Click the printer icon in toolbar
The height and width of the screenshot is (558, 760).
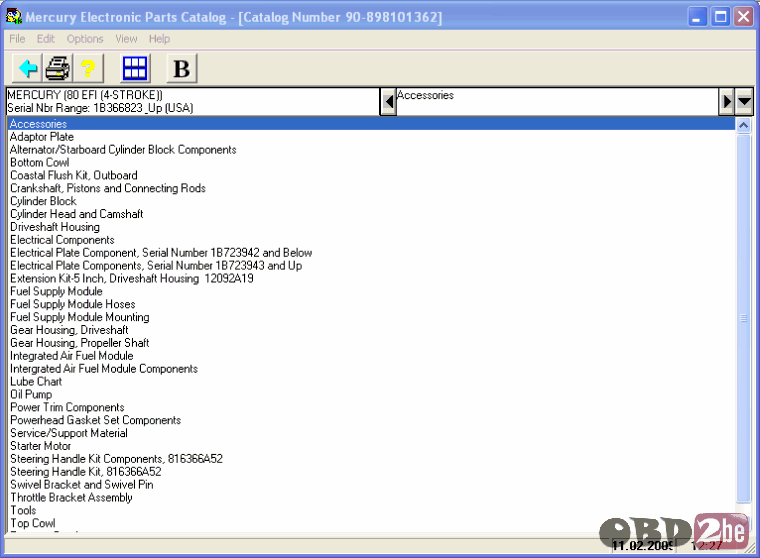[x=58, y=68]
